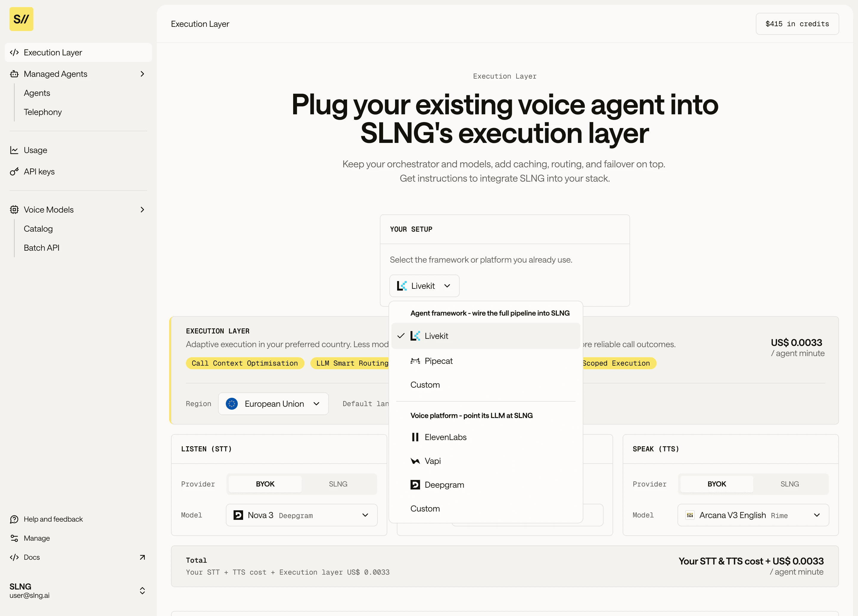Viewport: 858px width, 616px height.
Task: Click the Docs code icon
Action: pyautogui.click(x=14, y=557)
